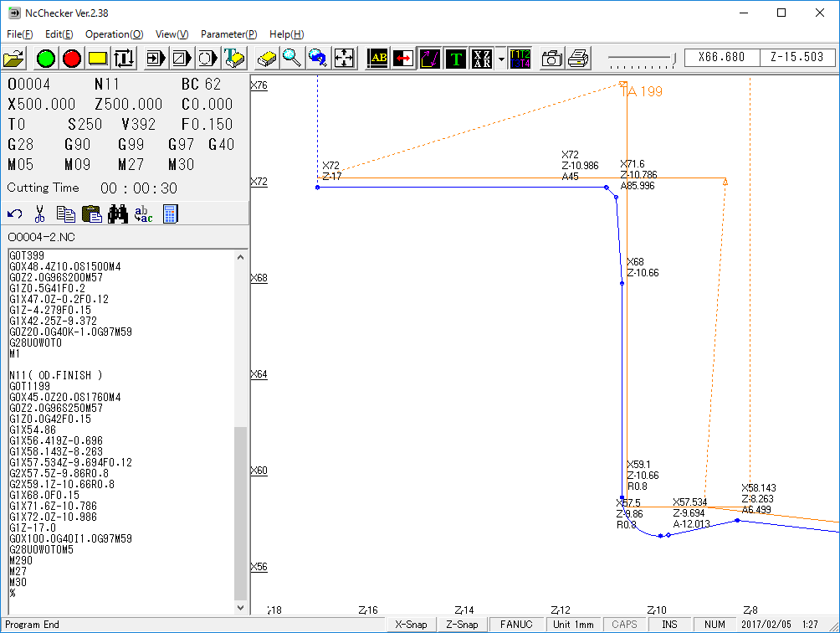Open the Edit(E) menu
840x633 pixels.
coord(59,34)
